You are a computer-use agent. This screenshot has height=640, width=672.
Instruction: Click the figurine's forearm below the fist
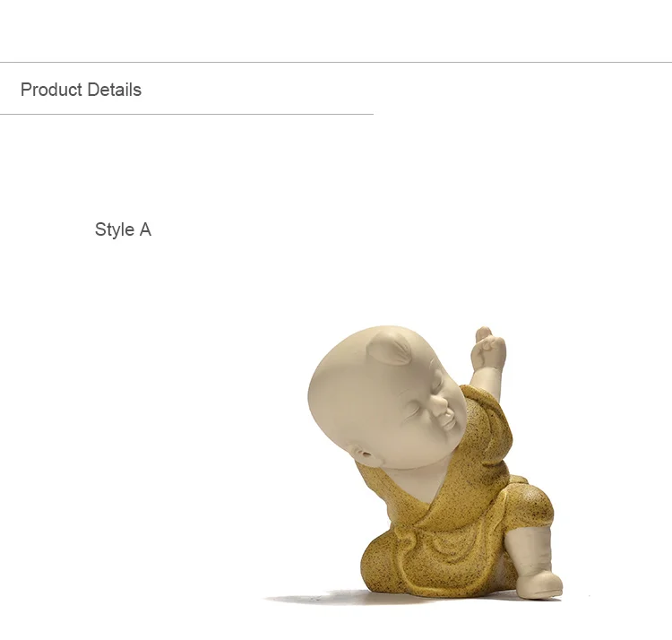[482, 373]
